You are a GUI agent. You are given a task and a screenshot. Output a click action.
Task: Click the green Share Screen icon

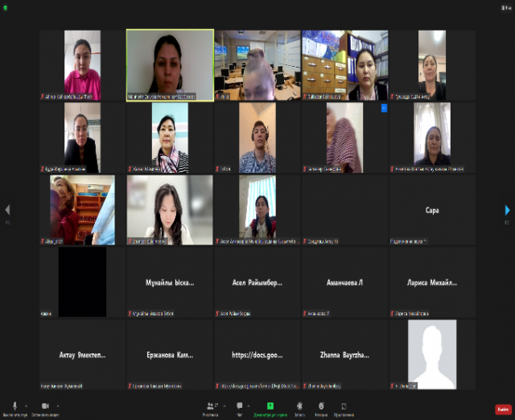click(270, 406)
